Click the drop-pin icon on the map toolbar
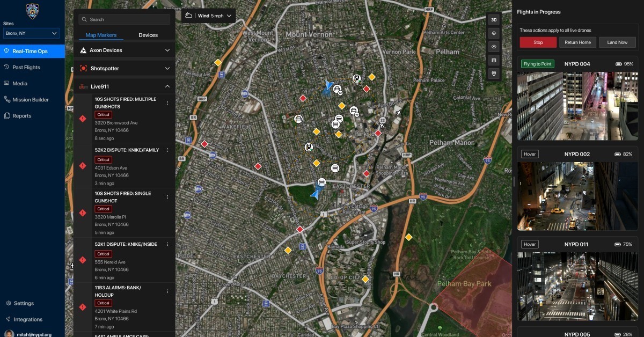Screen dimensions: 644x337 tap(494, 74)
